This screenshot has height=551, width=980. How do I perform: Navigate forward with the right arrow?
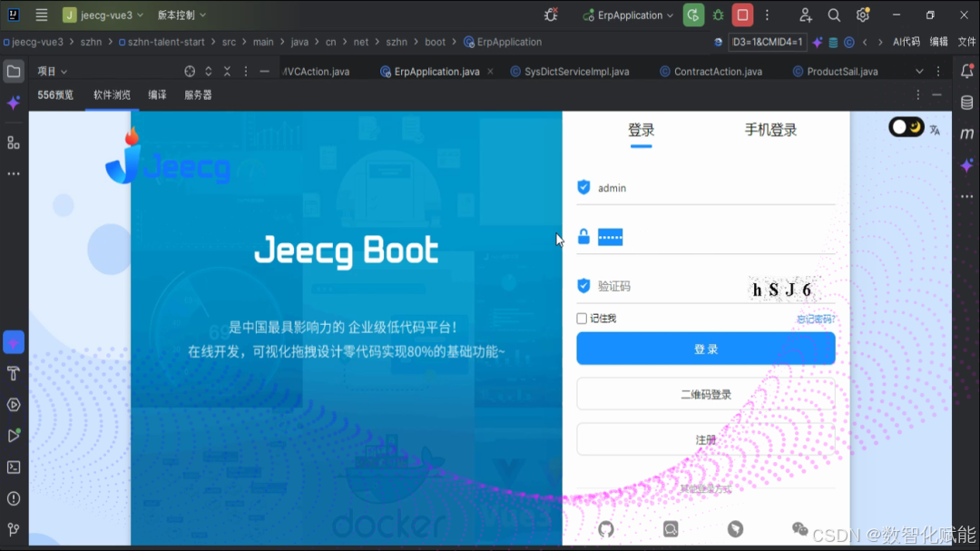(x=880, y=42)
